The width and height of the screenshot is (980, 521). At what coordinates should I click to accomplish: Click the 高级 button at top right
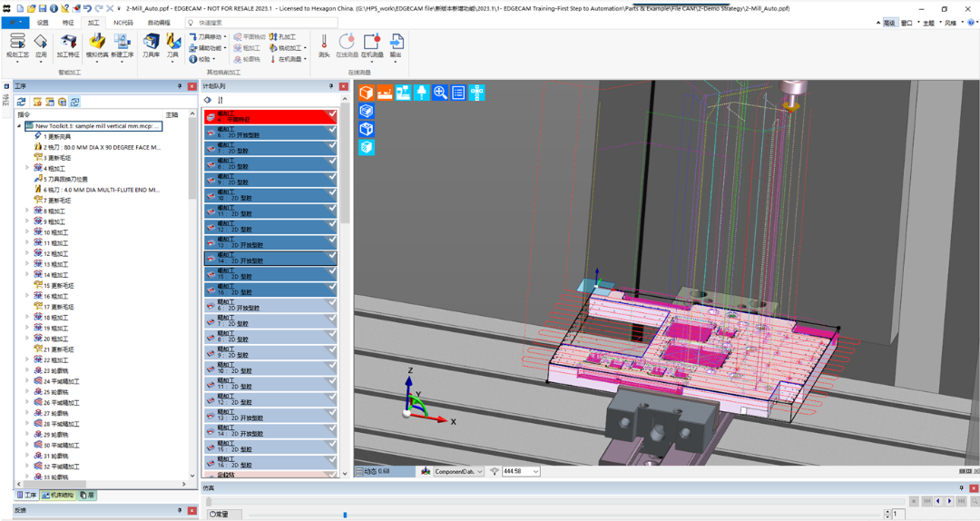pyautogui.click(x=889, y=23)
